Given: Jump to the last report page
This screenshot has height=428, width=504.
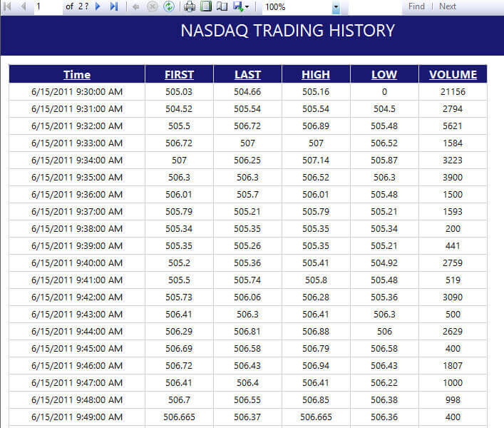Looking at the screenshot, I should [x=113, y=6].
